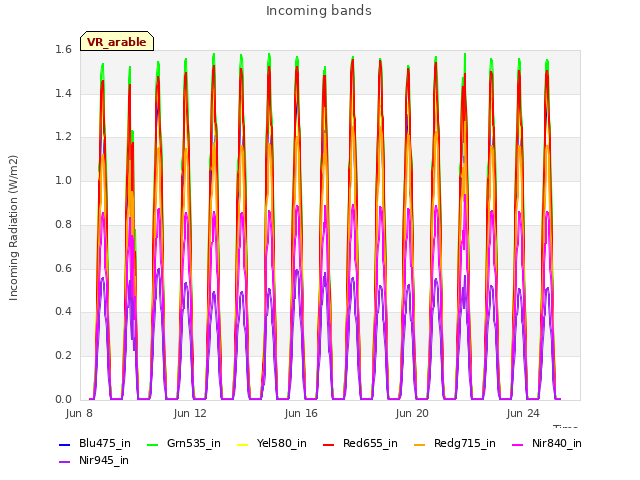This screenshot has height=480, width=640.
Task: Click the Yel580_in legend entry
Action: (x=272, y=444)
